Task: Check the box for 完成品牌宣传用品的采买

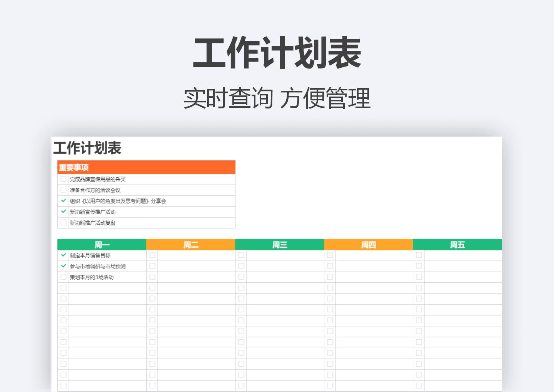Action: pos(63,179)
